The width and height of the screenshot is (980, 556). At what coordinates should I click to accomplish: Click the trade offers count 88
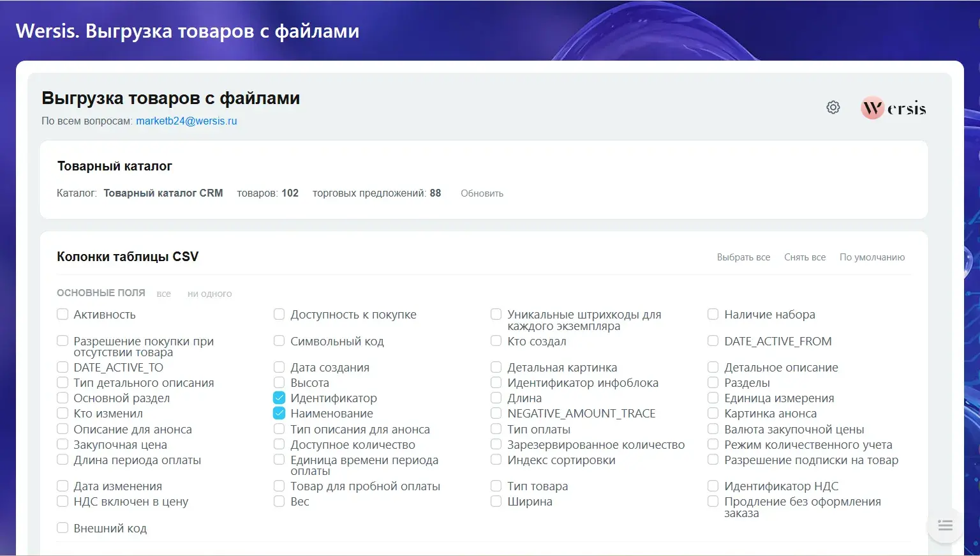coord(435,193)
